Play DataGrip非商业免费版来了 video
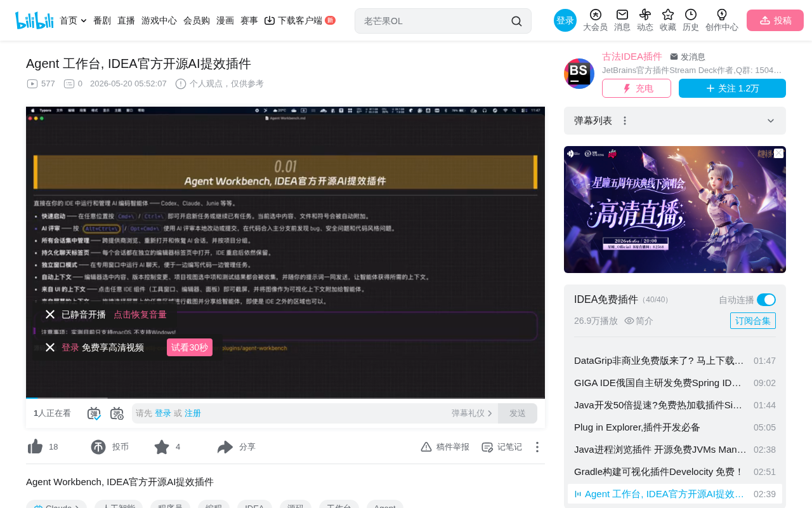This screenshot has width=812, height=508. click(x=675, y=361)
